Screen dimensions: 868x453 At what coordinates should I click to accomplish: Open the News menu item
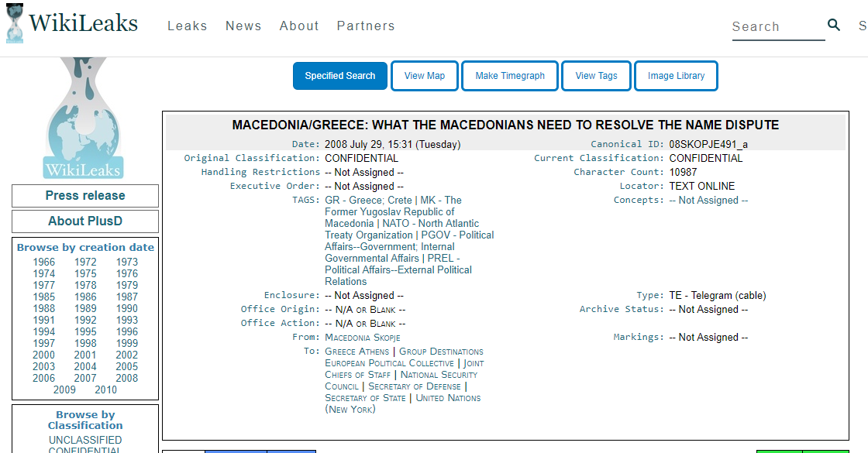coord(243,26)
